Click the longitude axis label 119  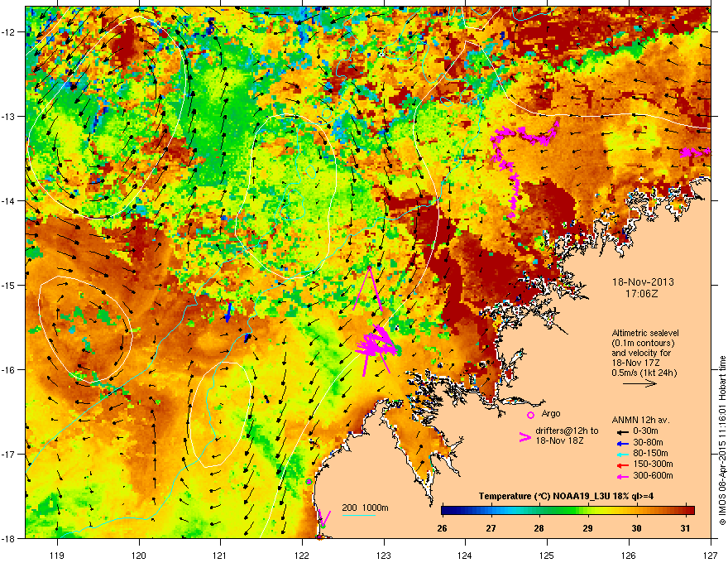click(x=57, y=555)
